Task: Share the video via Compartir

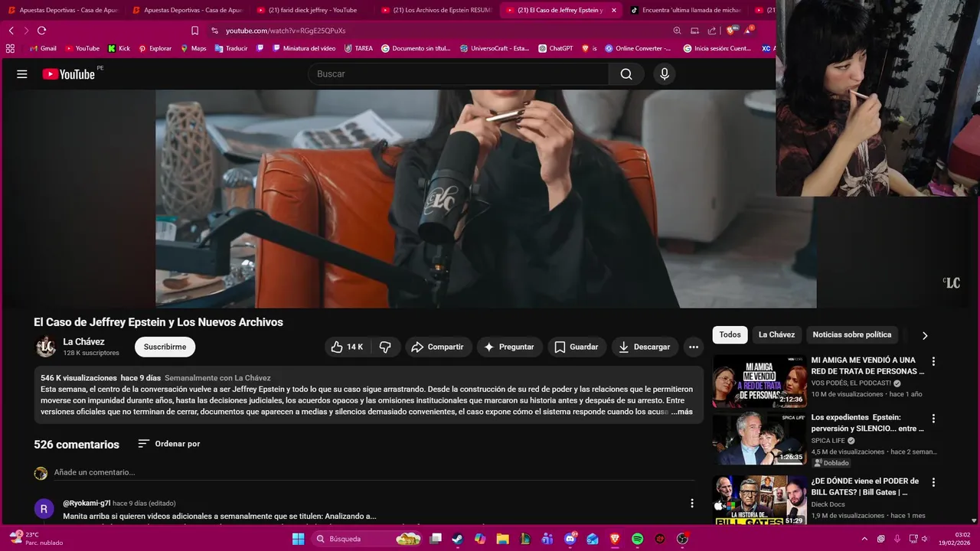Action: (438, 347)
